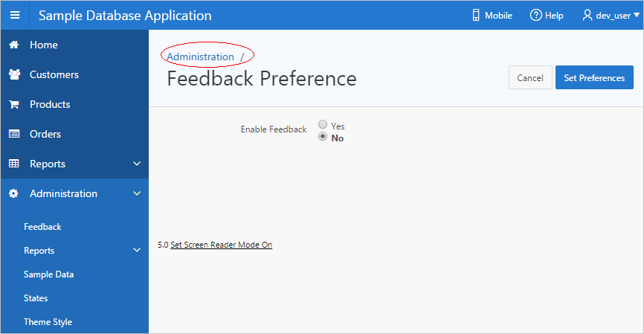The width and height of the screenshot is (644, 334).
Task: Select the No radio button
Action: click(323, 138)
